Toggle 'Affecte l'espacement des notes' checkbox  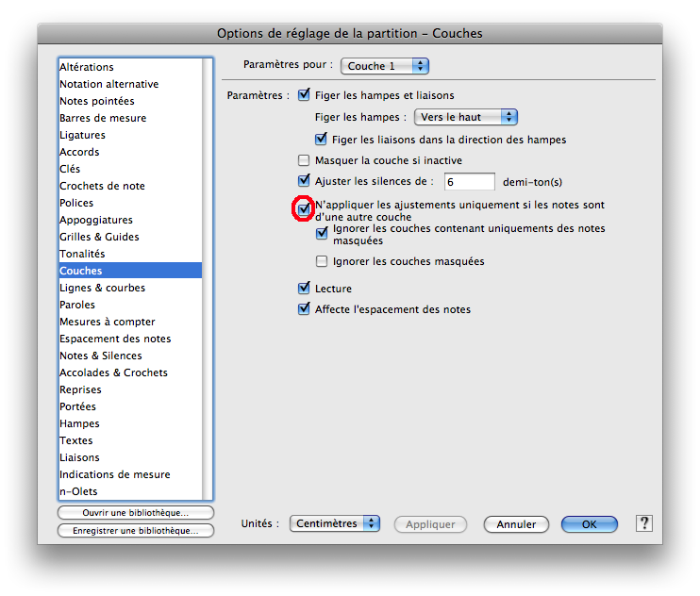304,309
